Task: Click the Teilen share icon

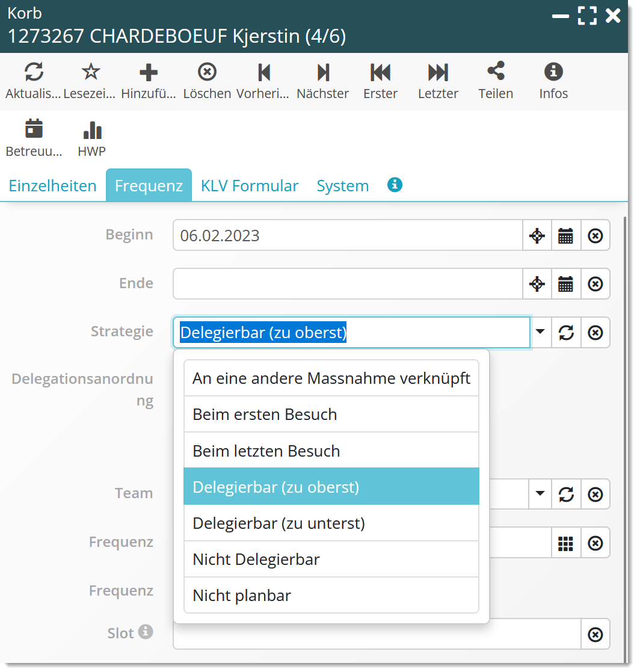Action: 496,73
